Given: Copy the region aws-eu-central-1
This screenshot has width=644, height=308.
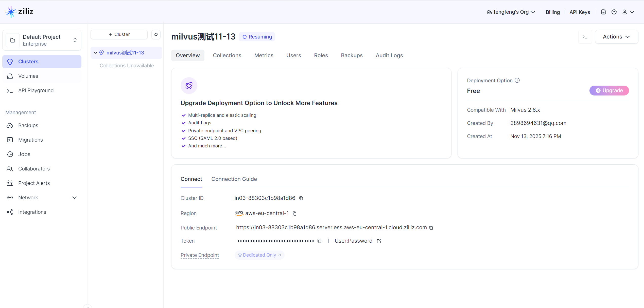Looking at the screenshot, I should 294,214.
